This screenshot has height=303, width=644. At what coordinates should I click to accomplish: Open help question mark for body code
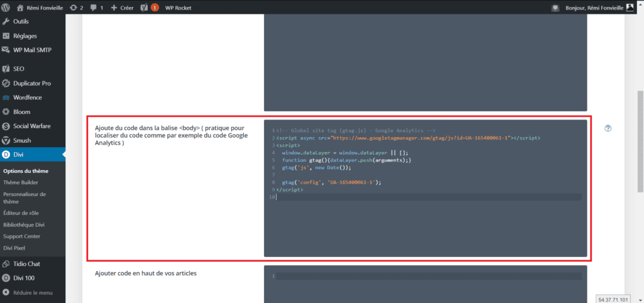[x=608, y=128]
